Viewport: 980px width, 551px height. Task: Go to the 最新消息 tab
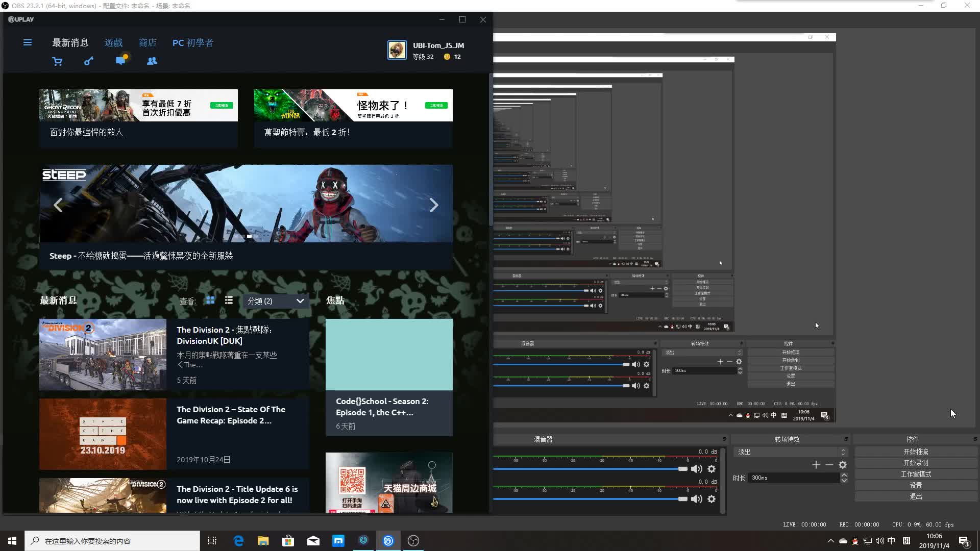(x=70, y=43)
